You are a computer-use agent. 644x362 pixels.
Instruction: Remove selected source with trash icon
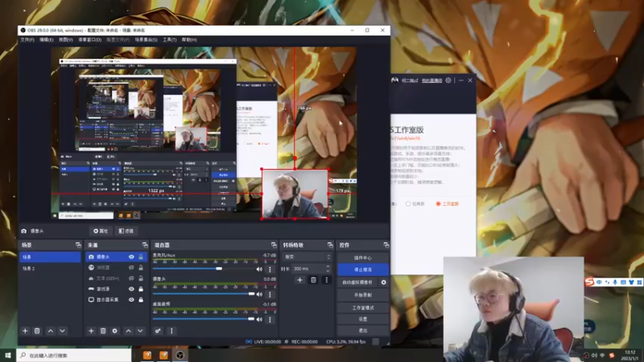click(x=103, y=331)
